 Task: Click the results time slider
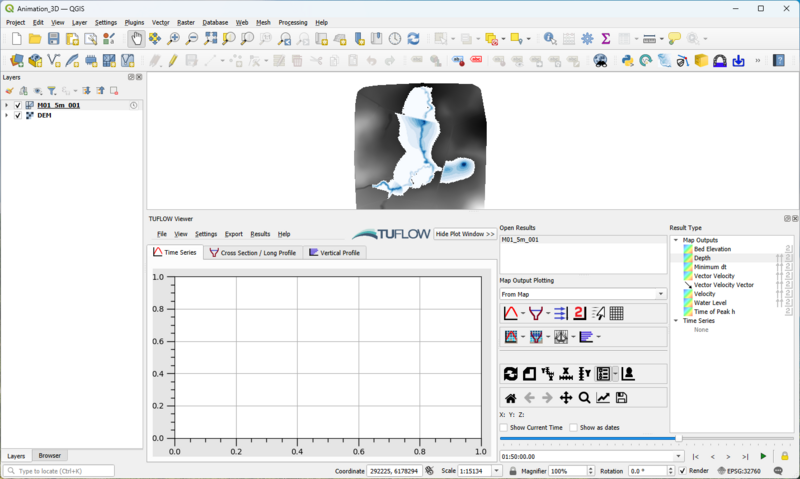[679, 438]
